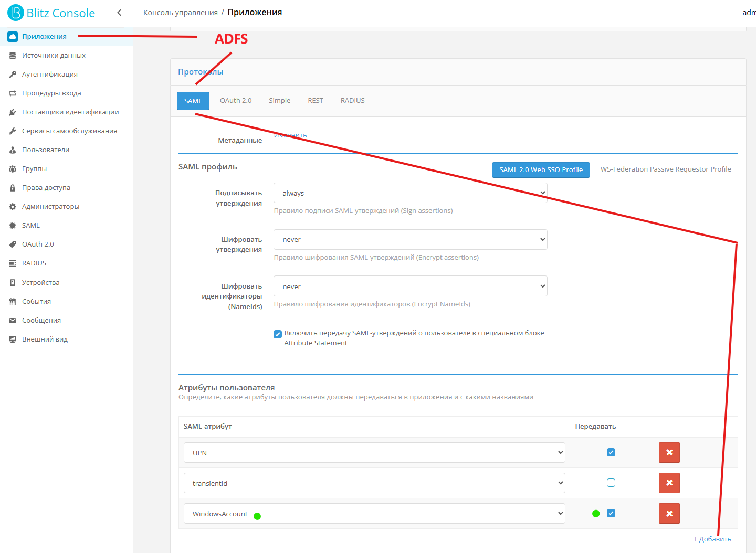This screenshot has width=756, height=553.
Task: Open the UPN SAML-attribute dropdown
Action: coord(374,453)
